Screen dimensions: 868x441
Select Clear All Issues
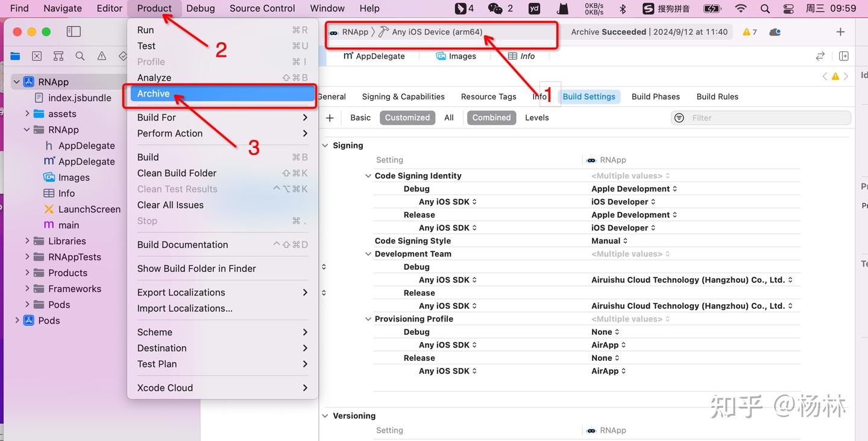point(221,205)
